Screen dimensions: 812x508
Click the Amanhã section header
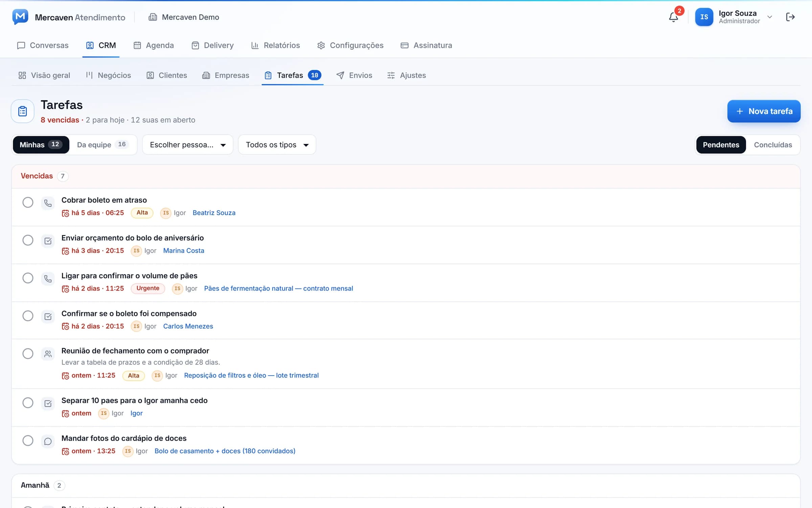point(406,485)
